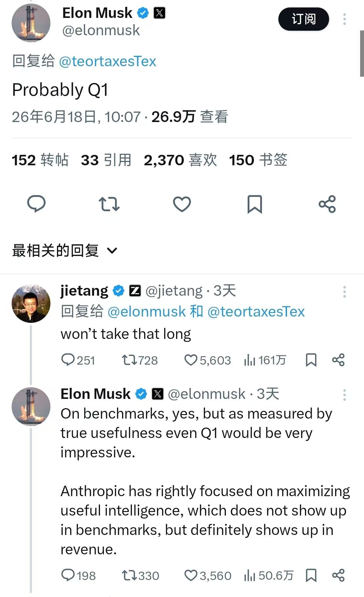Open the @teortaxesTex mention in main post
The width and height of the screenshot is (364, 597).
108,61
